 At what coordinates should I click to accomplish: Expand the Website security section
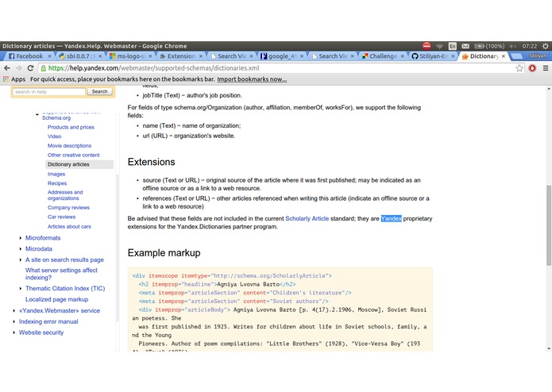(14, 332)
